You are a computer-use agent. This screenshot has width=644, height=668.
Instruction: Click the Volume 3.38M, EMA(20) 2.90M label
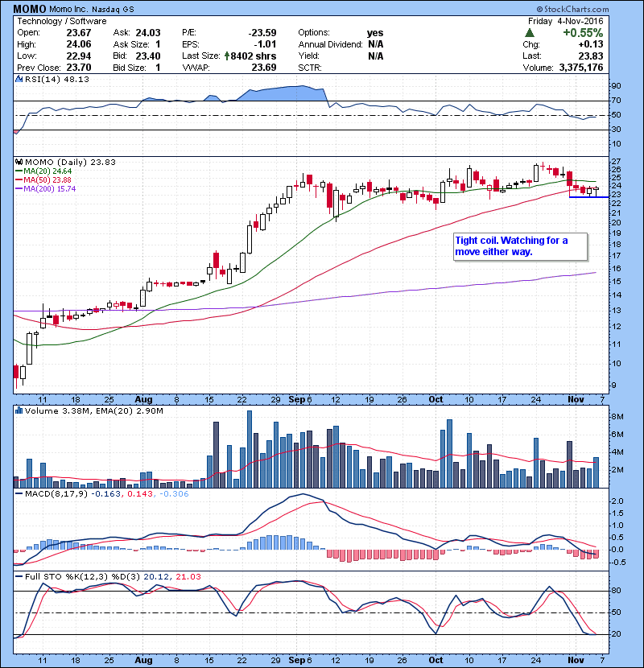point(93,410)
